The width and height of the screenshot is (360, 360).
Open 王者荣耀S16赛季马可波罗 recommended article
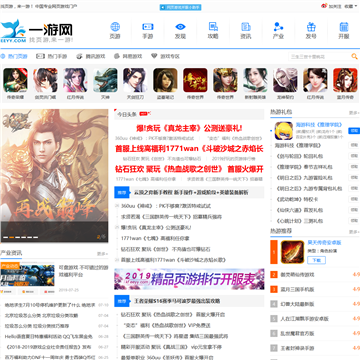point(177,301)
